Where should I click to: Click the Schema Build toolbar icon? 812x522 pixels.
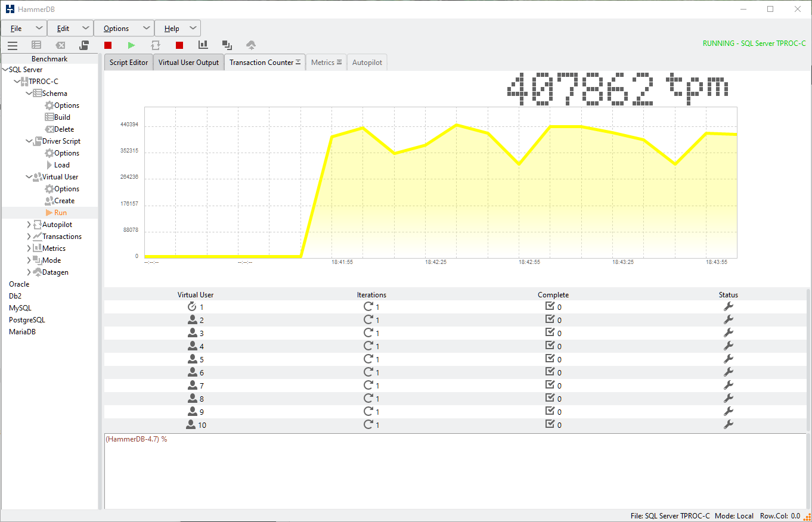[x=36, y=45]
